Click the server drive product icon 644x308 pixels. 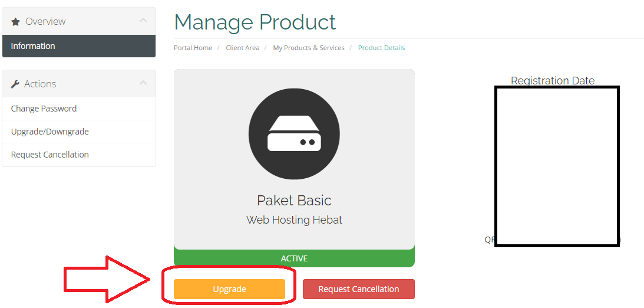click(x=294, y=134)
